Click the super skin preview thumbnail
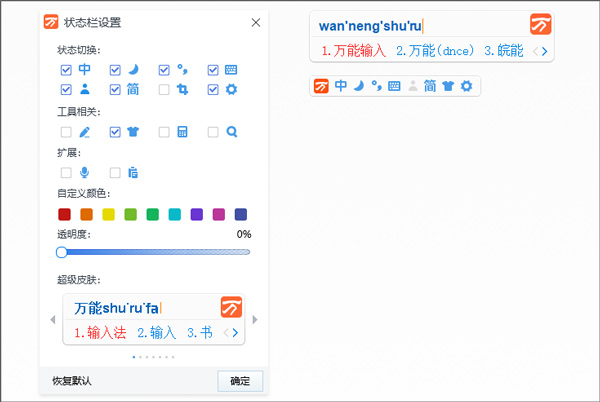The height and width of the screenshot is (402, 600). pyautogui.click(x=154, y=319)
